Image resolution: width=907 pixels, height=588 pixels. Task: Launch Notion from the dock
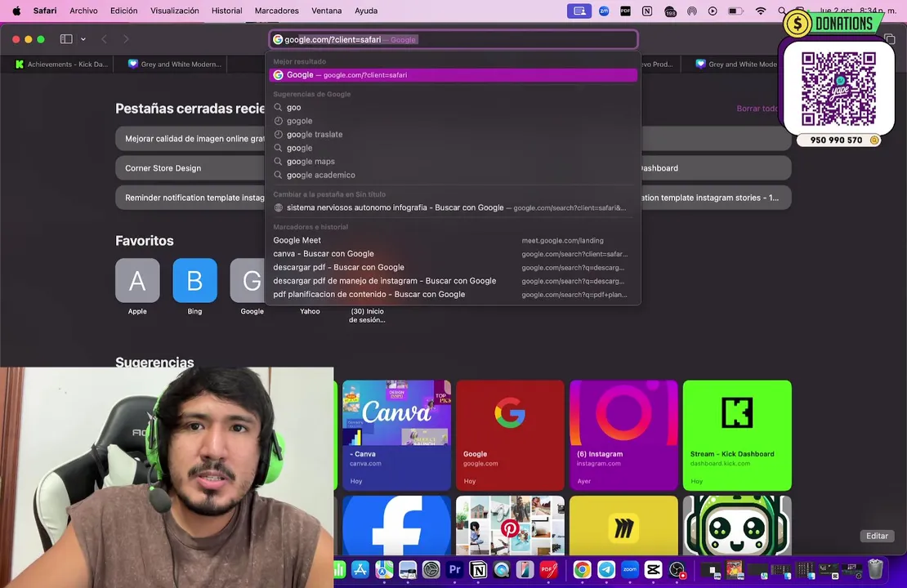(478, 570)
